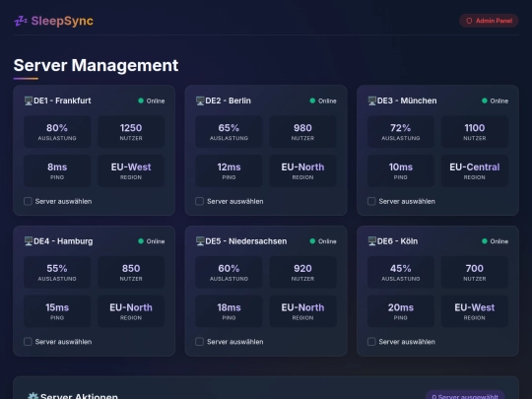Click the 12ms Ping value
Viewport: 532px width, 399px height.
point(229,166)
